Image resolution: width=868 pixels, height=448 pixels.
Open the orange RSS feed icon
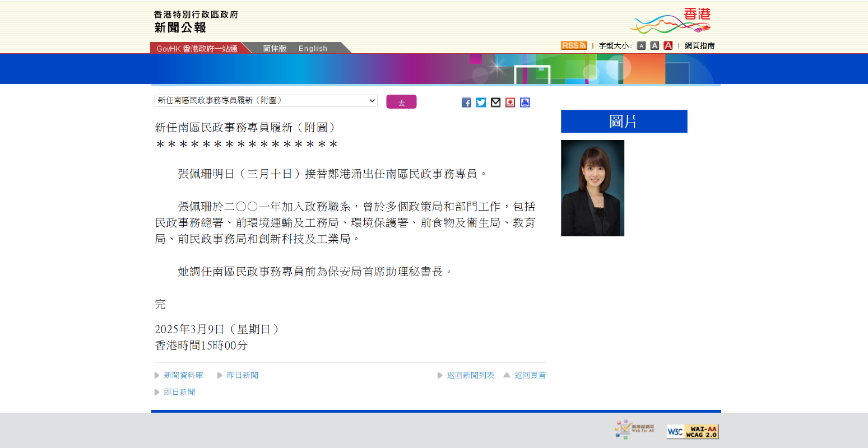pos(573,46)
